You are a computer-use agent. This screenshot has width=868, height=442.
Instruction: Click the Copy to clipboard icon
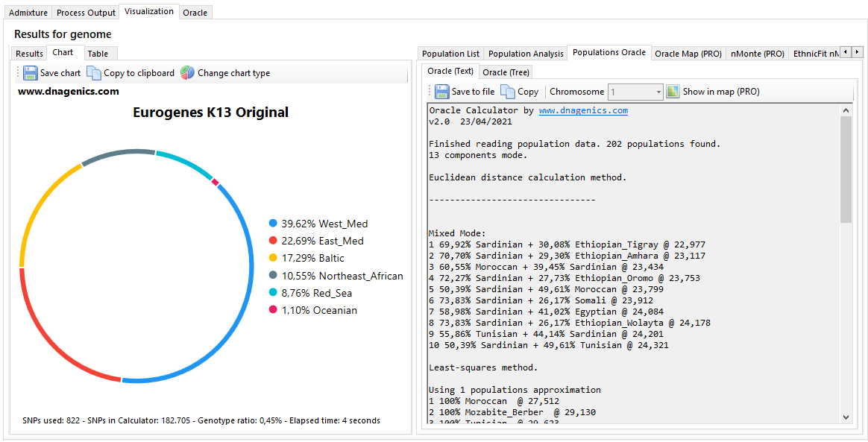pos(93,72)
